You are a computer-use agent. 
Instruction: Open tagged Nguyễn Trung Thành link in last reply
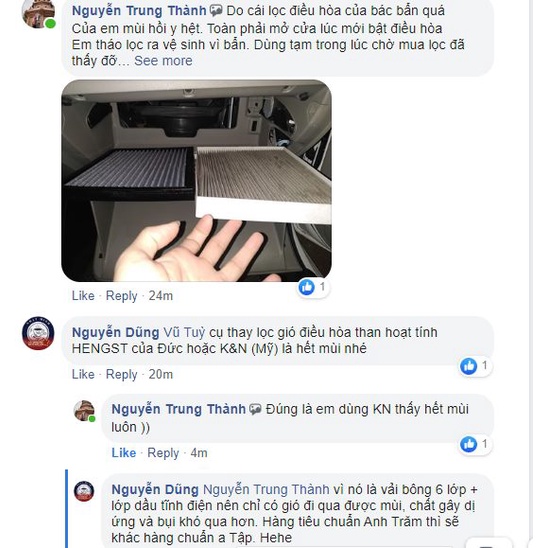click(x=266, y=489)
